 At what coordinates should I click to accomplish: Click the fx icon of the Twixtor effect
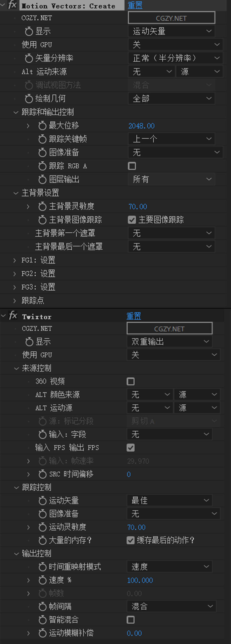(13, 316)
